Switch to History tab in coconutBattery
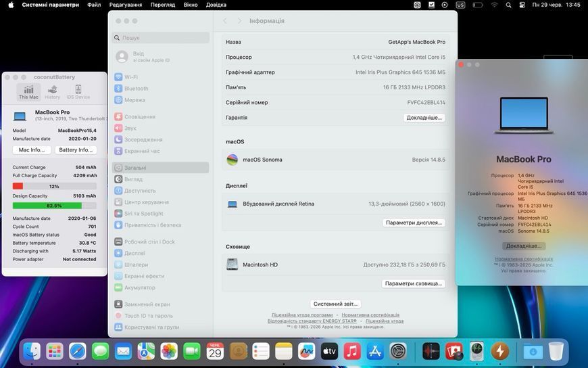The image size is (588, 368). pyautogui.click(x=53, y=92)
